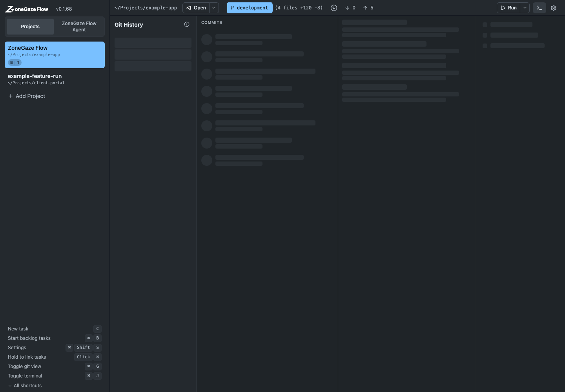Click the fetch download circle icon
The width and height of the screenshot is (565, 392).
334,8
